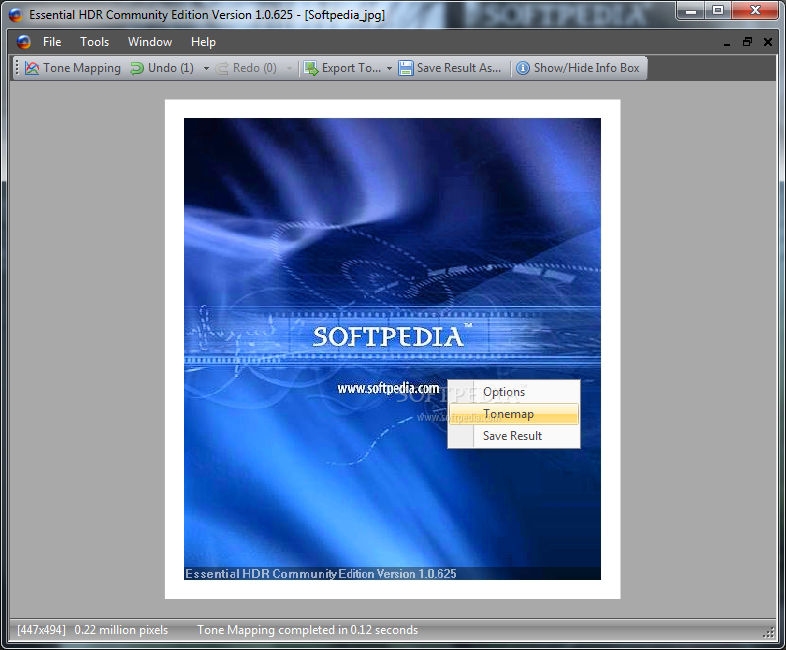The width and height of the screenshot is (786, 650).
Task: Click the app icon in the menu bar
Action: coord(24,42)
